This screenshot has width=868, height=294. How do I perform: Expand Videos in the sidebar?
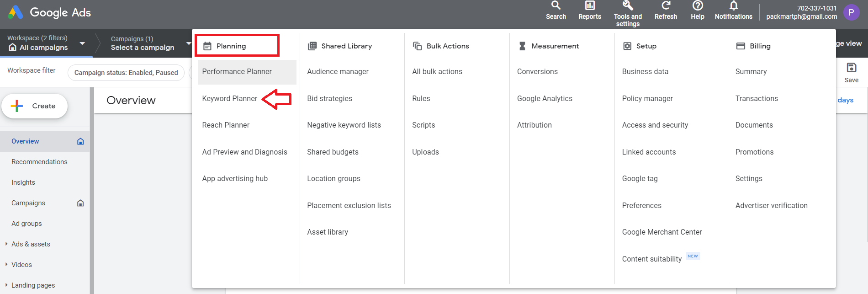click(6, 264)
